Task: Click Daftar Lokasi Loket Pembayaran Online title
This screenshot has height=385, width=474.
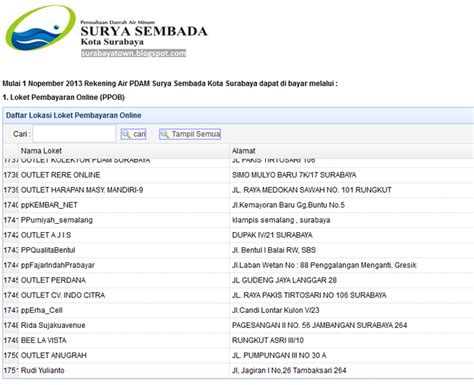Action: pyautogui.click(x=74, y=115)
